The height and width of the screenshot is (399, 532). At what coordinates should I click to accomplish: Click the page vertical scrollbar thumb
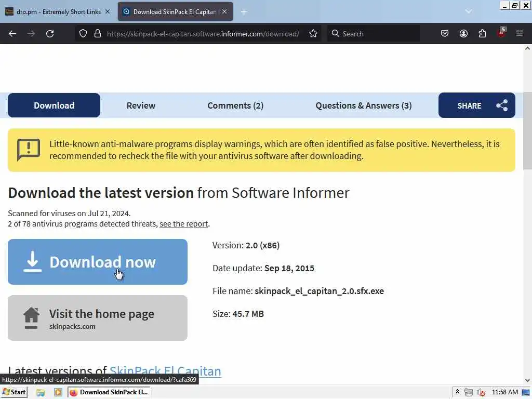click(x=527, y=130)
